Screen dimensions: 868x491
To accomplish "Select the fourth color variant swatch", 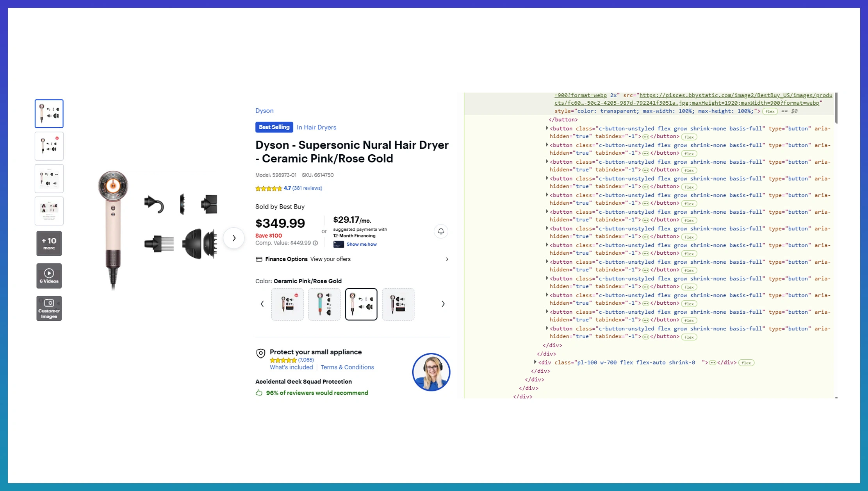I will pos(398,304).
